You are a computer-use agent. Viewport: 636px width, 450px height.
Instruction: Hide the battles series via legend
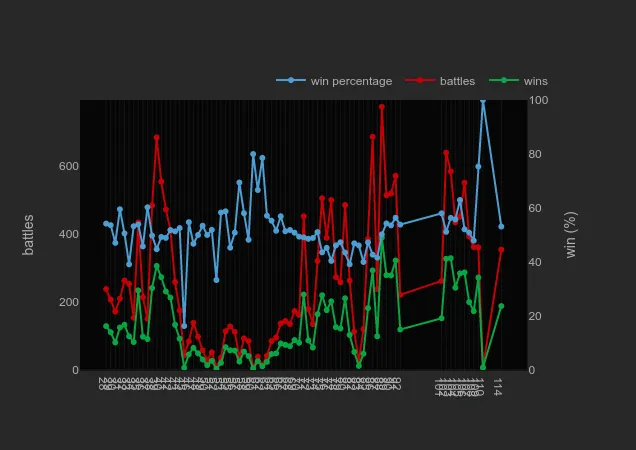[440, 81]
